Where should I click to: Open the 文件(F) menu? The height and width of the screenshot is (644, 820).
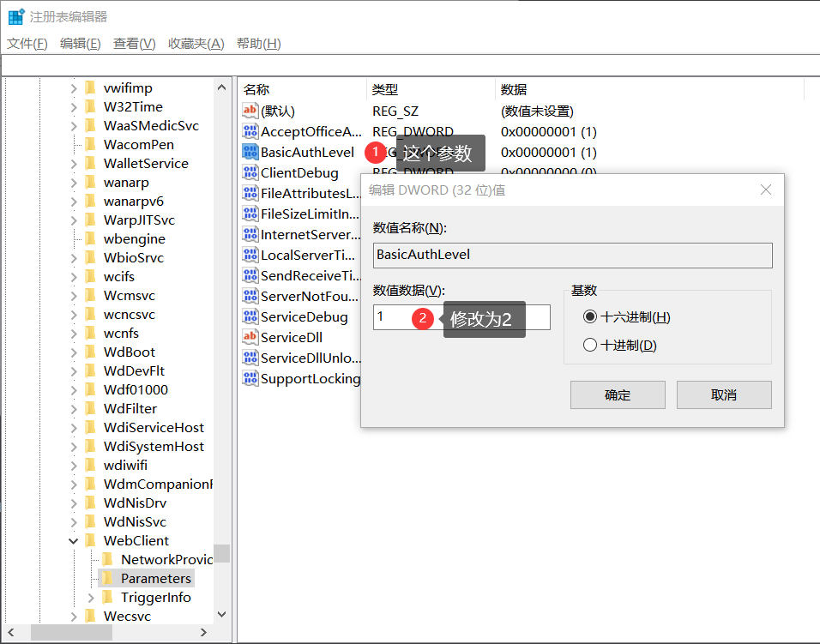27,44
